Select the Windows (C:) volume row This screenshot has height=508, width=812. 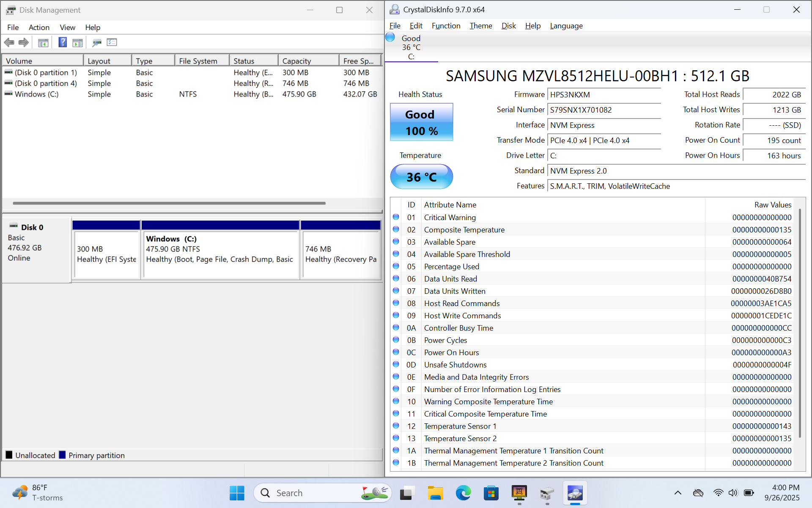coord(36,94)
